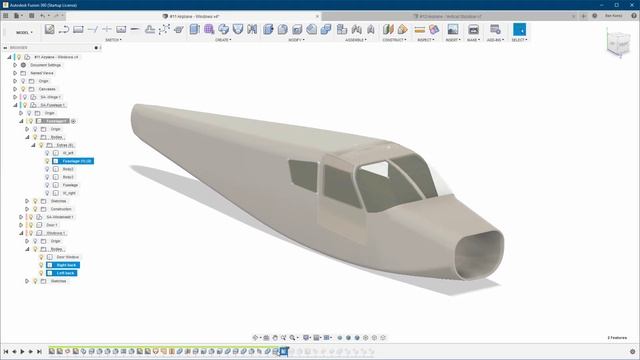
Task: Click the Create Sketch tool icon
Action: tap(49, 29)
